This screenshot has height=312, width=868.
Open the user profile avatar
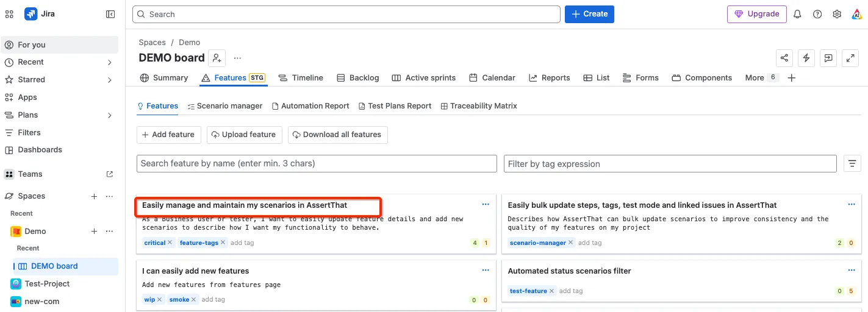point(856,14)
